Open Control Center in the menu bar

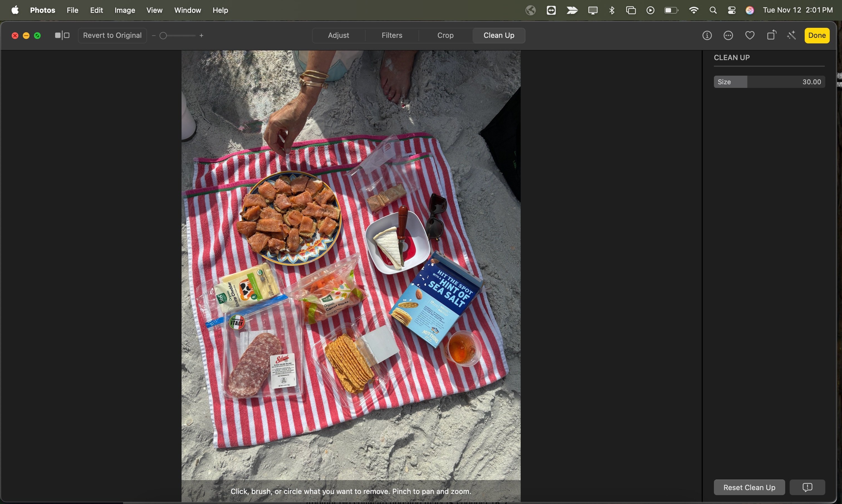click(732, 11)
